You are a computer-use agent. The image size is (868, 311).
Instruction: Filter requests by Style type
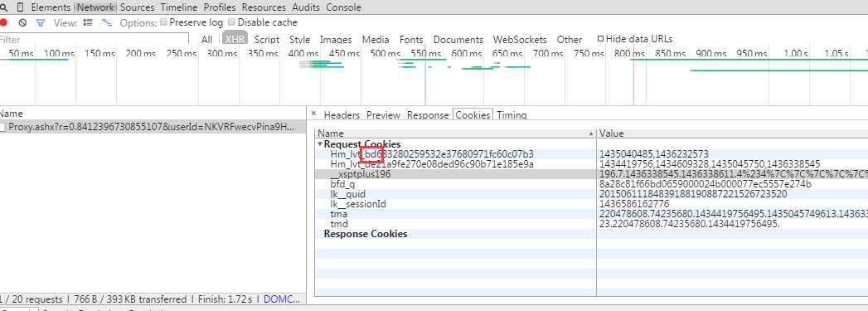pyautogui.click(x=299, y=39)
